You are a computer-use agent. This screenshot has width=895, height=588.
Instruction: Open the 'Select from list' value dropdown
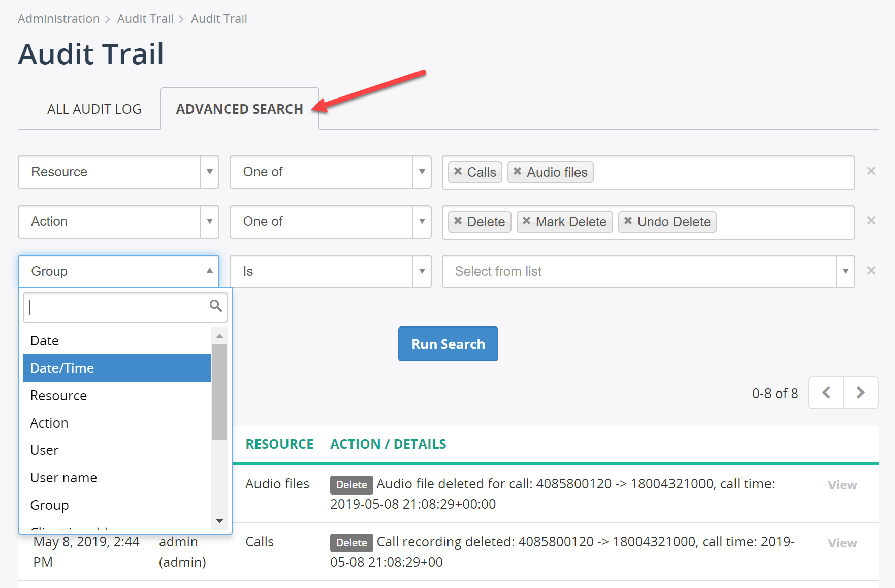click(x=649, y=272)
